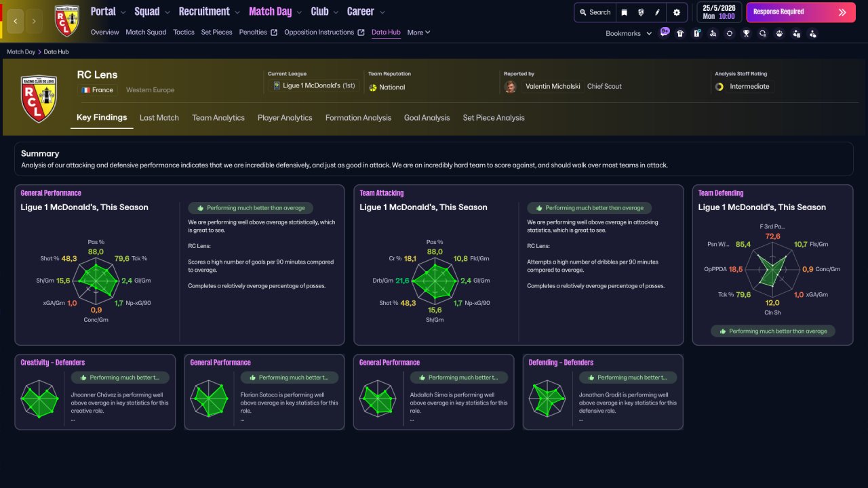Click the large RC Lens crest in the header

[x=39, y=99]
